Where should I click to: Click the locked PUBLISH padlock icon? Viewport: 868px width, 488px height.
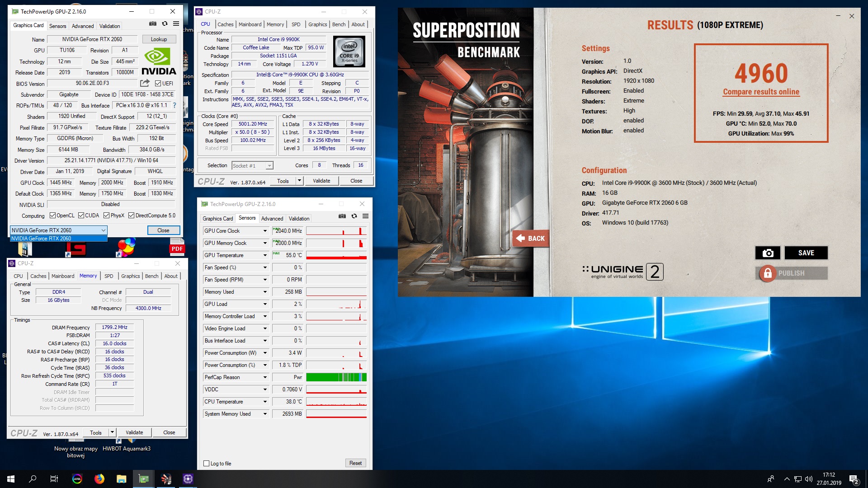(x=767, y=273)
